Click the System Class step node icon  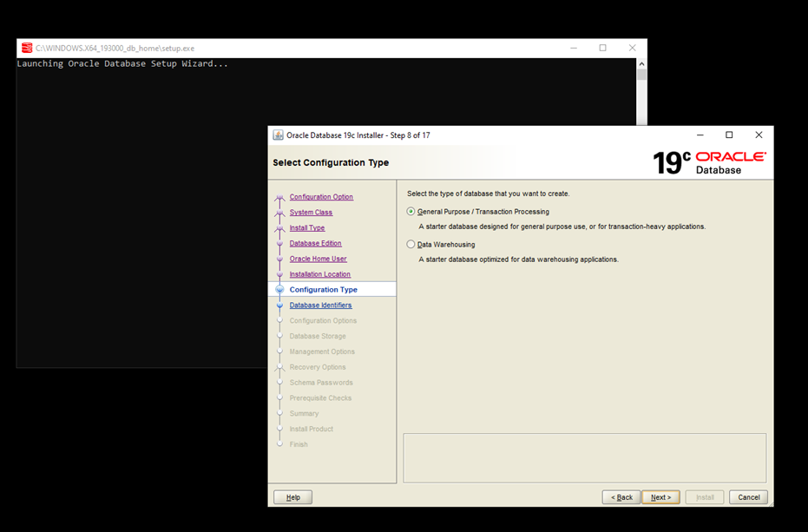click(x=279, y=213)
